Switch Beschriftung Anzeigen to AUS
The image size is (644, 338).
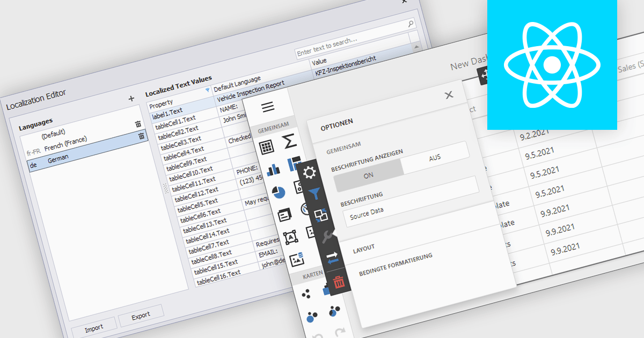435,158
